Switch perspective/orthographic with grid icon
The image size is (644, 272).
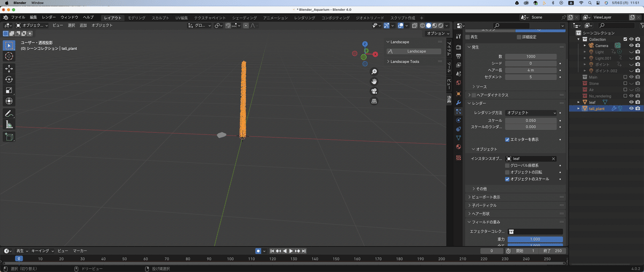pyautogui.click(x=374, y=101)
